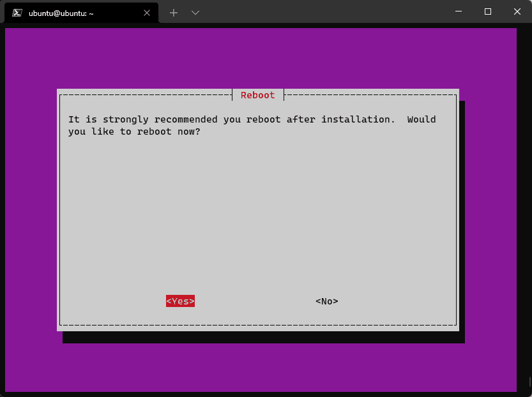
Task: Select the ubuntu@ubuntu: ~ tab
Action: pyautogui.click(x=82, y=13)
